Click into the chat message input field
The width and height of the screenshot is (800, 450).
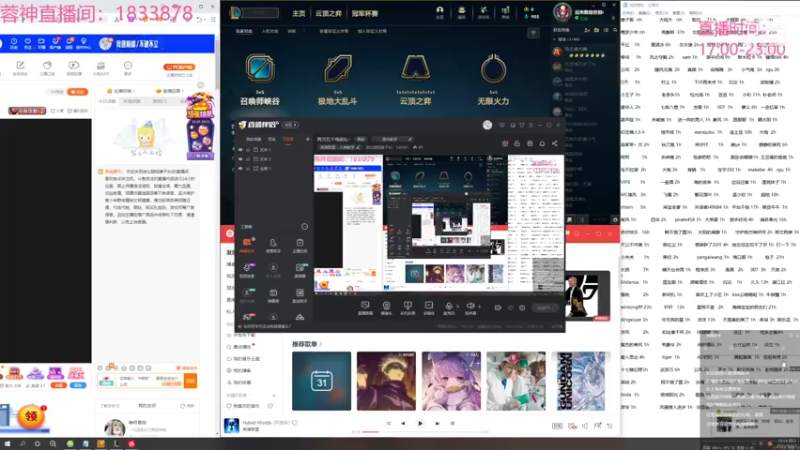[149, 381]
